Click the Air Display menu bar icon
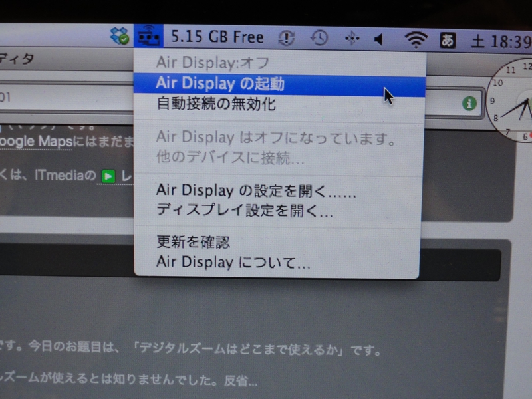 148,36
